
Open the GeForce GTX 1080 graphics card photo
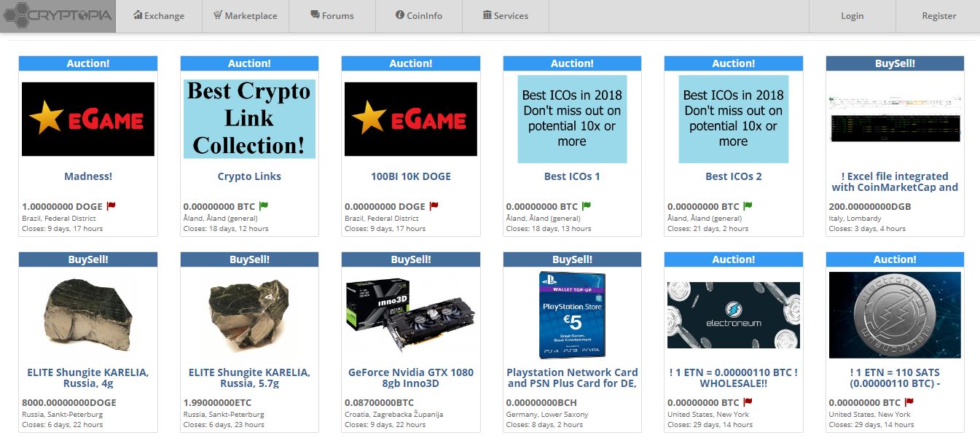tap(411, 316)
